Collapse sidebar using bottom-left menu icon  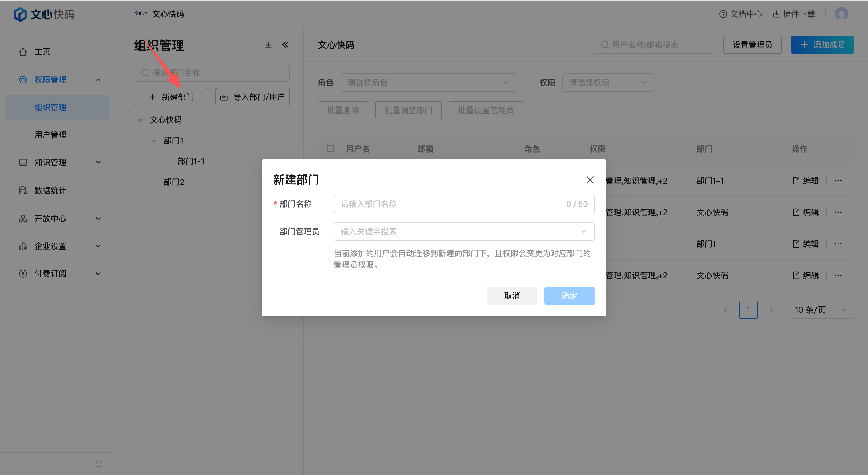pyautogui.click(x=98, y=464)
